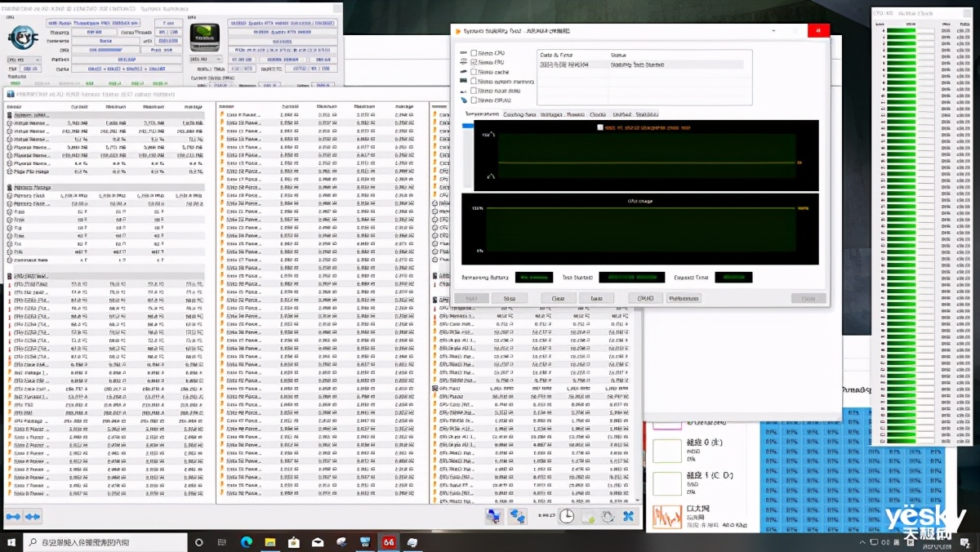Image resolution: width=980 pixels, height=552 pixels.
Task: Enable the Stress cache checkbox
Action: (x=474, y=72)
